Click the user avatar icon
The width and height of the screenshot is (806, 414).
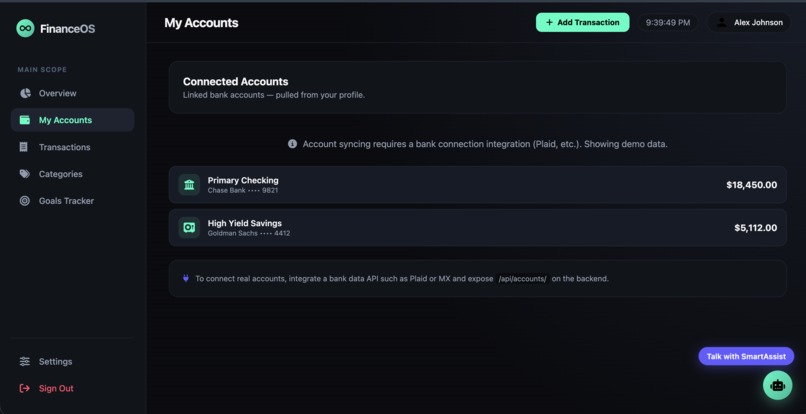[722, 23]
